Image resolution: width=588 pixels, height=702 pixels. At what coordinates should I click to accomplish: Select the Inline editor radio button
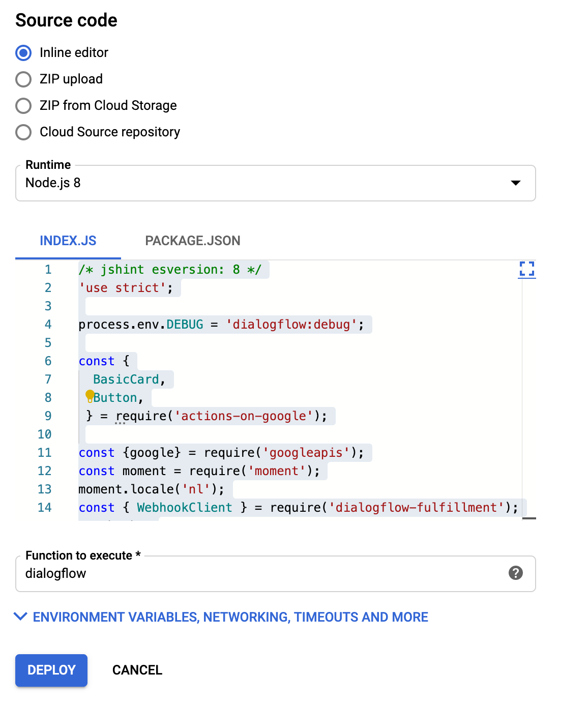tap(23, 53)
